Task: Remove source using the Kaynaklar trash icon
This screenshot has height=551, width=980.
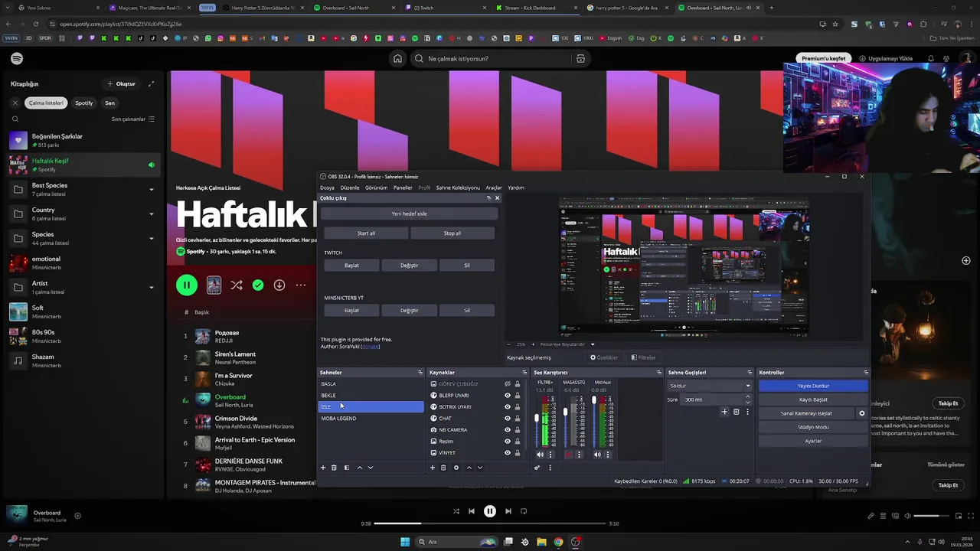Action: tap(443, 468)
